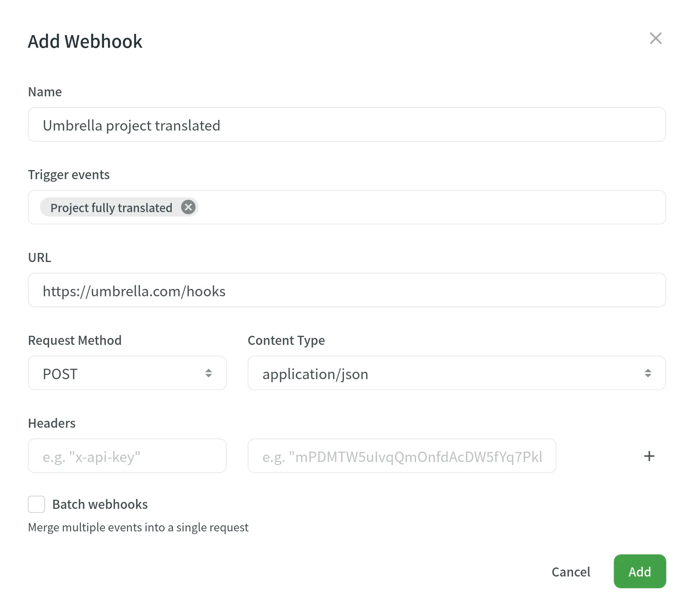Click the plus icon to add another header
The width and height of the screenshot is (694, 616).
(x=649, y=455)
